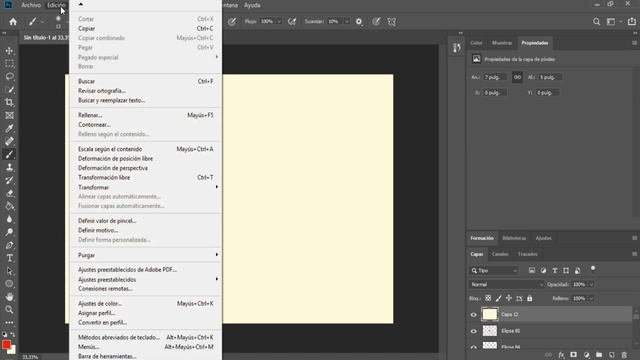Choose Transformación libre
Image resolution: width=640 pixels, height=360 pixels.
[x=146, y=178]
